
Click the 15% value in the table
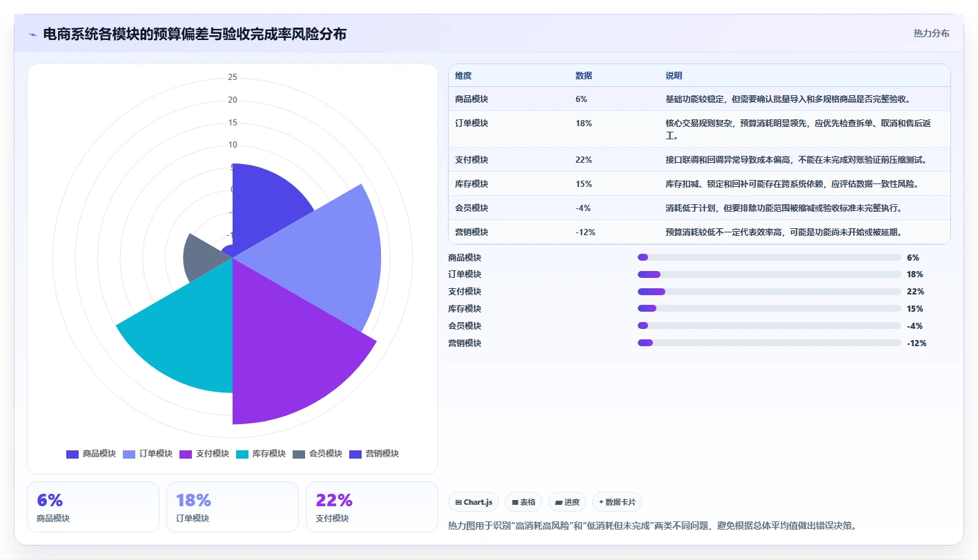tap(584, 184)
